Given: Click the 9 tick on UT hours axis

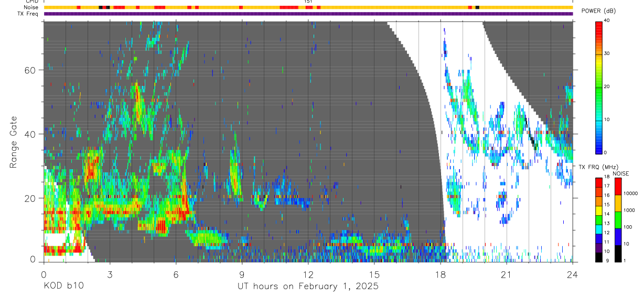Looking at the screenshot, I should coord(242,274).
